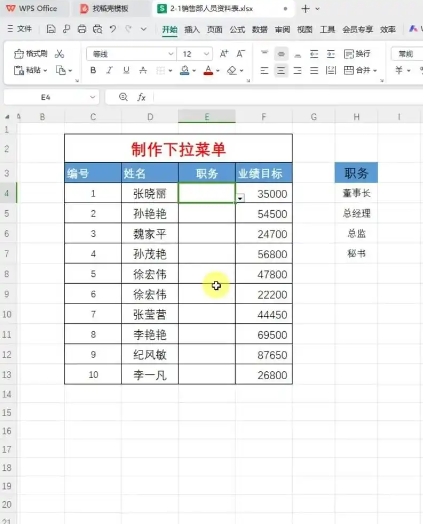Image resolution: width=425 pixels, height=524 pixels.
Task: Switch to the 插入 ribbon tab
Action: [192, 30]
